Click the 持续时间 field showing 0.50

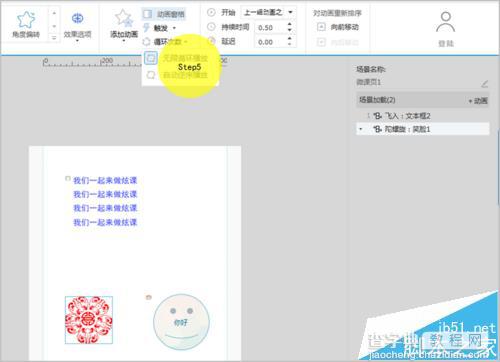click(271, 28)
